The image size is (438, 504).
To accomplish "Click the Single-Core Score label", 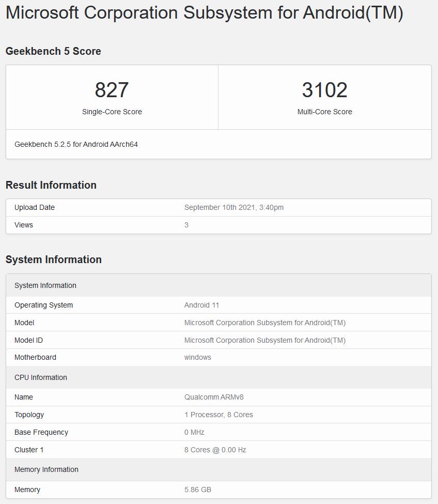I will click(112, 112).
